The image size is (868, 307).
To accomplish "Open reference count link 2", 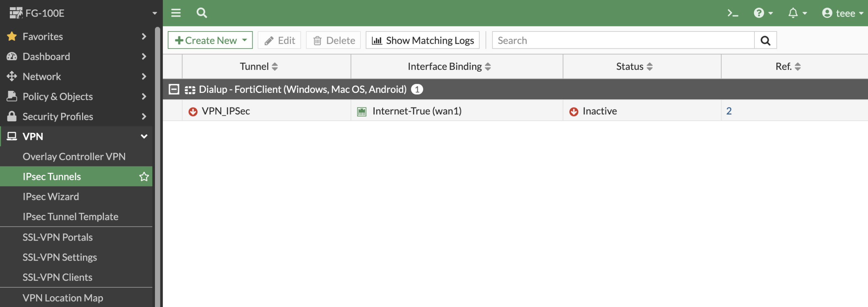I will tap(729, 111).
